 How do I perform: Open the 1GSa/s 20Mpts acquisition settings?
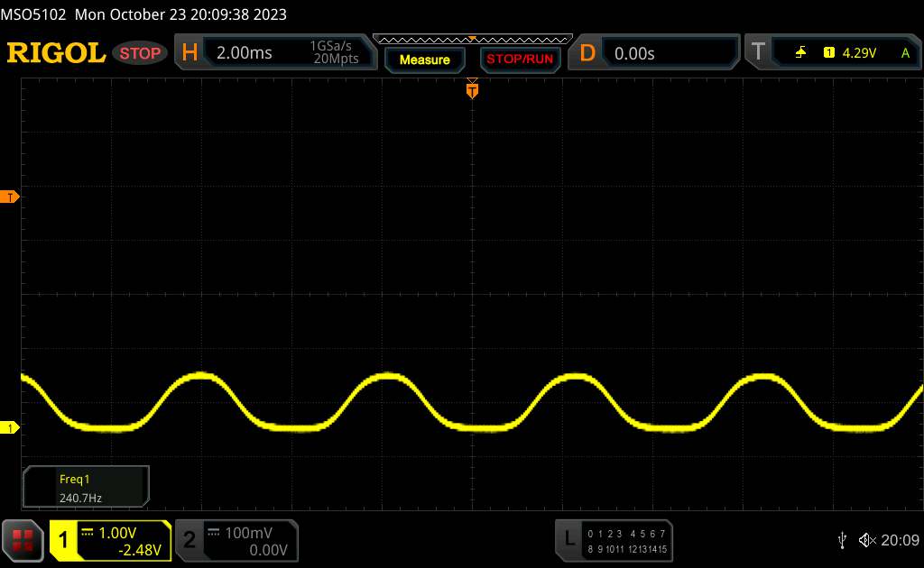click(x=333, y=53)
